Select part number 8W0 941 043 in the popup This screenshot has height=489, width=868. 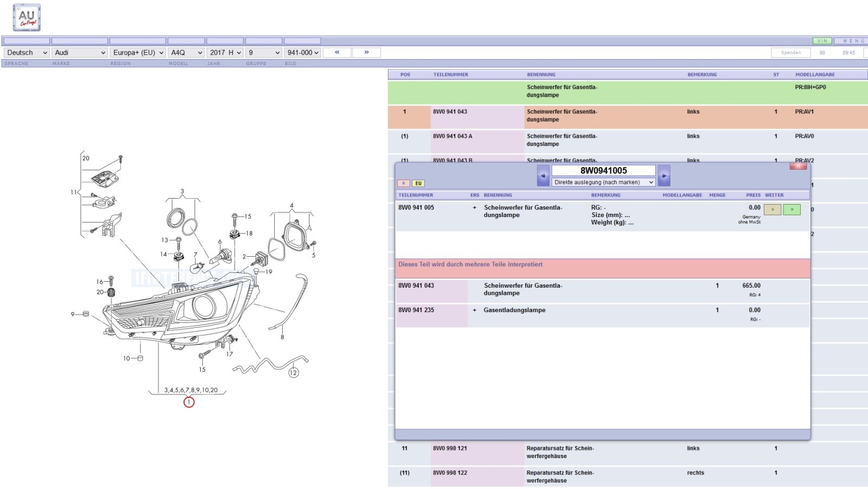[x=416, y=285]
